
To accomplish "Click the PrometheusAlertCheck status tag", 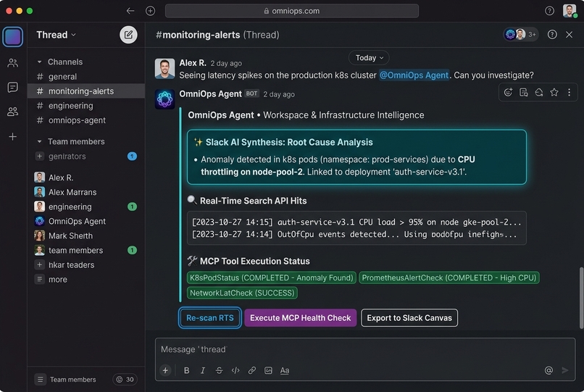I will 449,278.
